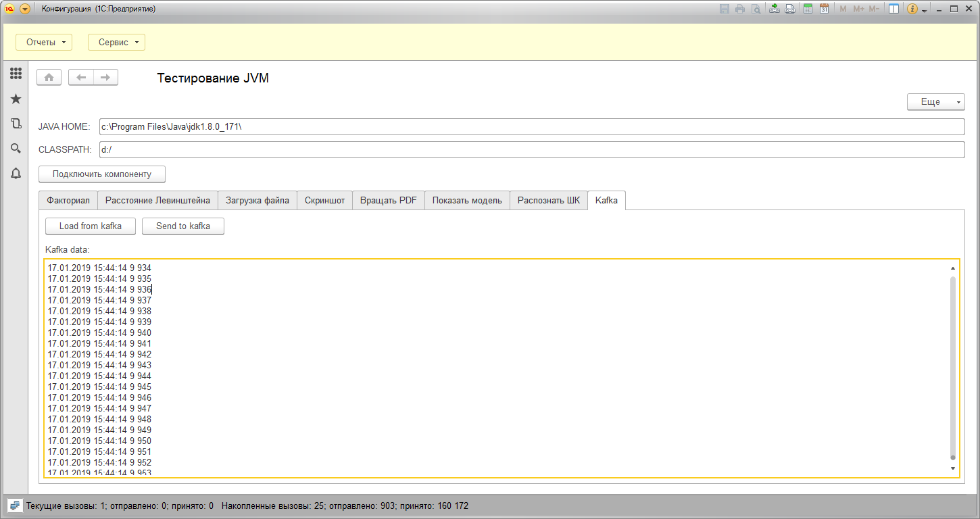Click the line ending with 9 948

click(99, 419)
